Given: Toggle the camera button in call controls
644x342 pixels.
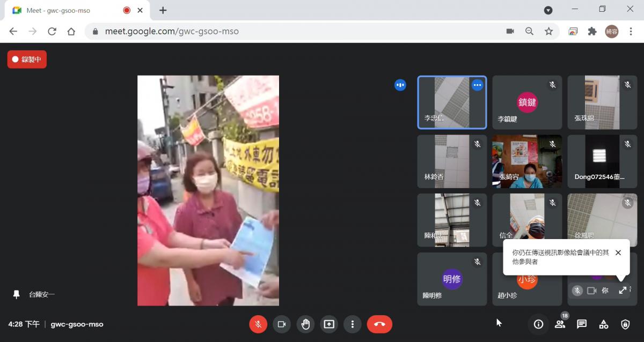Looking at the screenshot, I should [x=282, y=324].
